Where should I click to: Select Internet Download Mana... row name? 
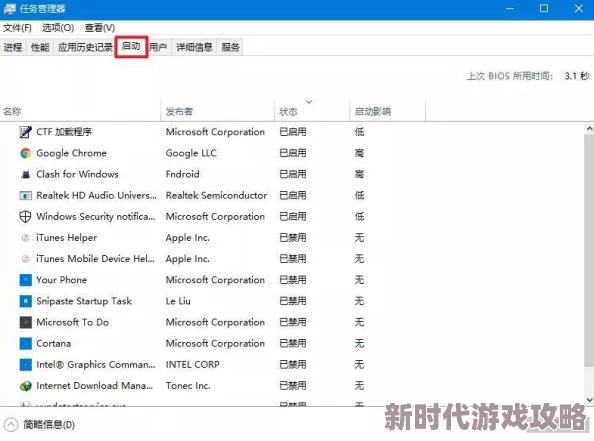[94, 386]
